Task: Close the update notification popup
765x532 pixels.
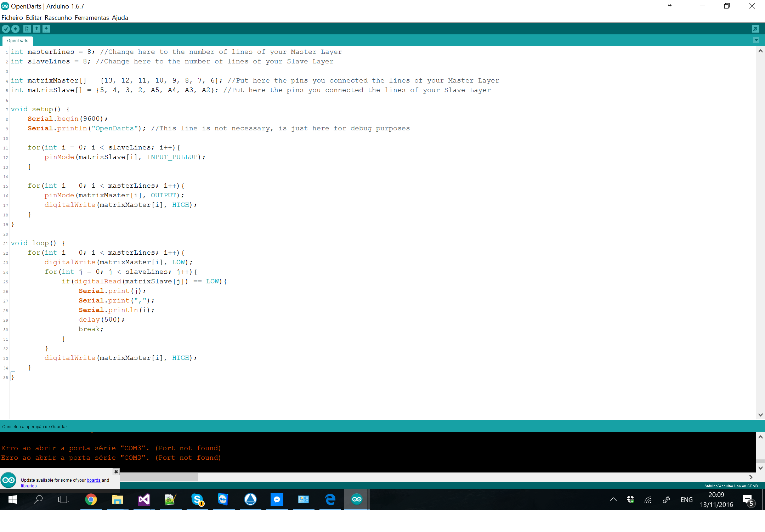Action: tap(116, 472)
